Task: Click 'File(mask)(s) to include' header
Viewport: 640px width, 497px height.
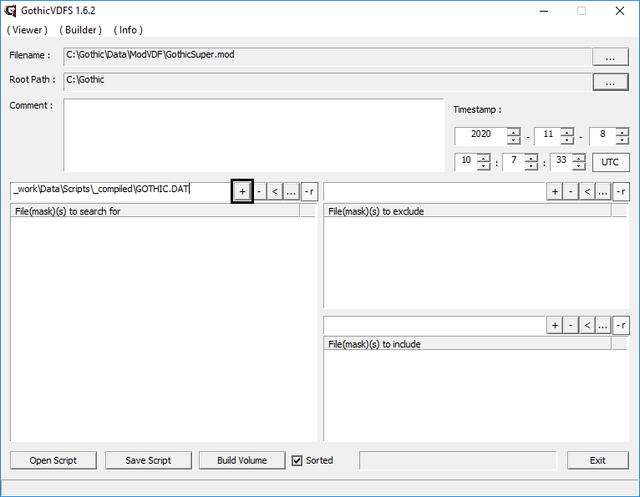Action: [468, 344]
